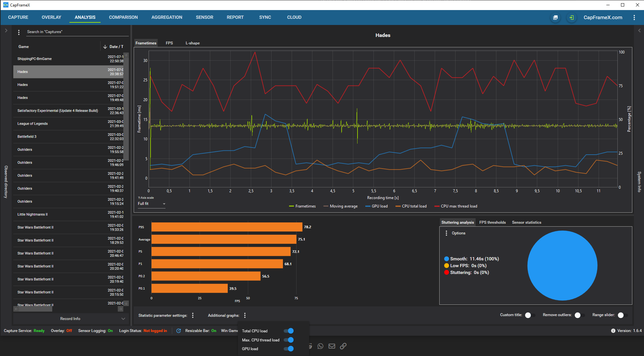Viewport: 644px width, 356px height.
Task: Click the green login icon
Action: (571, 18)
